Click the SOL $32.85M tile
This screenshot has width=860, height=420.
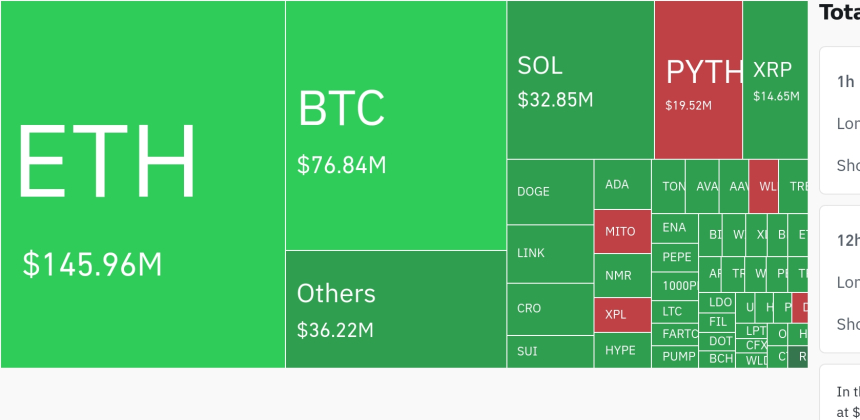pos(580,80)
